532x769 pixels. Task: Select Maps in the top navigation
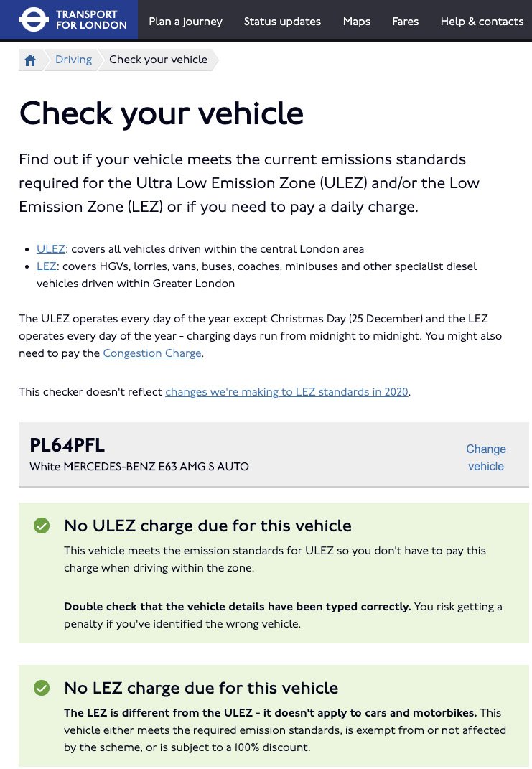357,22
